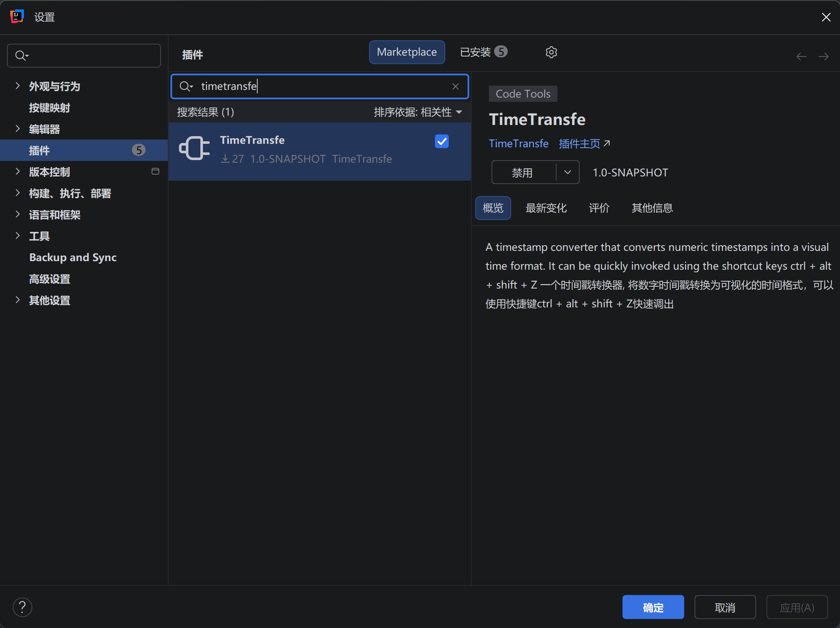Image resolution: width=840 pixels, height=628 pixels.
Task: Select the 概览 tab
Action: (493, 208)
